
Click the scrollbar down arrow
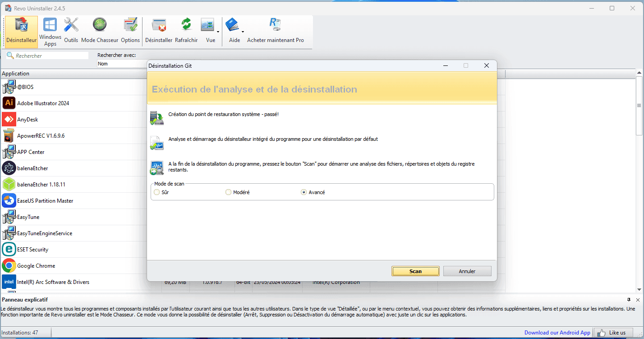point(639,289)
